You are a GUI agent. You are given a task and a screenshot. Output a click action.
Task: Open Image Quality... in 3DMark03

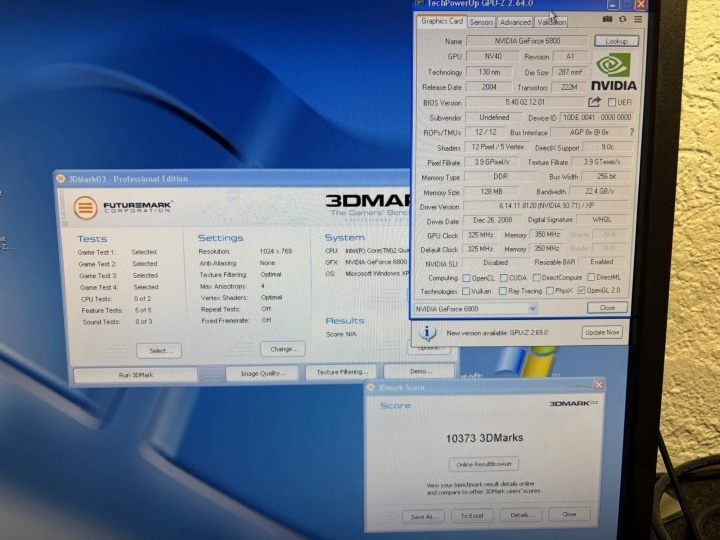(263, 373)
